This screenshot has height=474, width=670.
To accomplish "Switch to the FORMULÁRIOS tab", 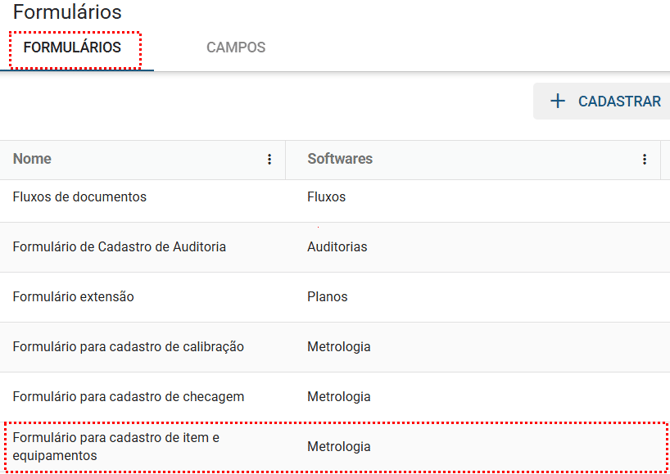I will (72, 48).
